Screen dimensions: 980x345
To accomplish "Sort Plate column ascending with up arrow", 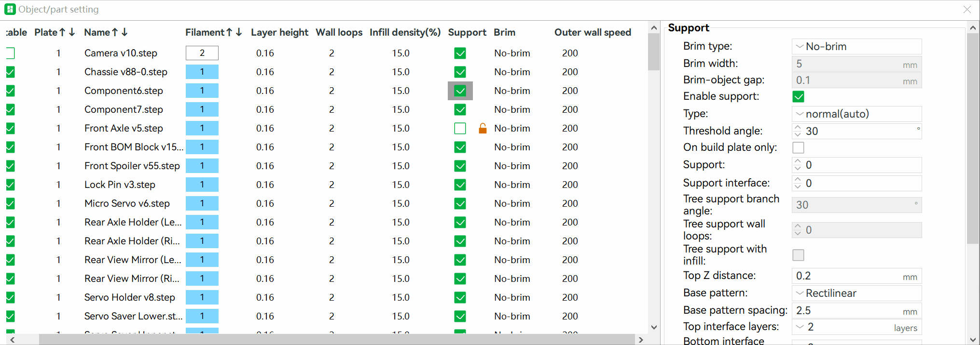I will [x=62, y=32].
